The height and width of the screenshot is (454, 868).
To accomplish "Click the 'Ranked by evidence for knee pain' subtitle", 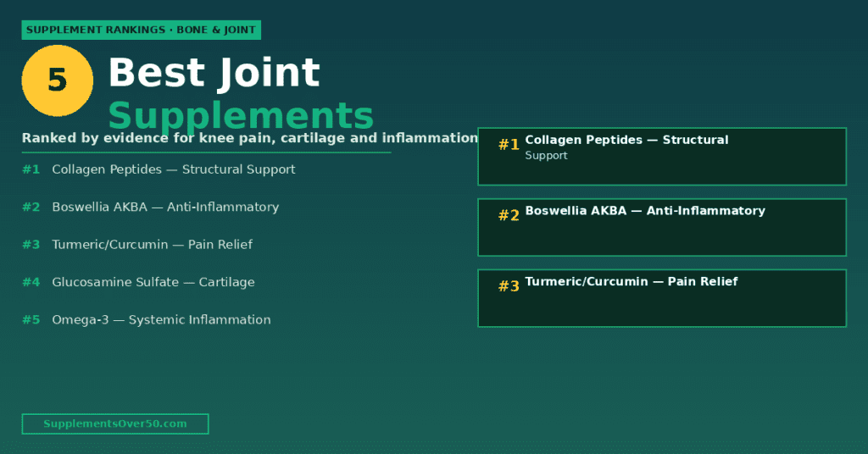I will [x=250, y=138].
